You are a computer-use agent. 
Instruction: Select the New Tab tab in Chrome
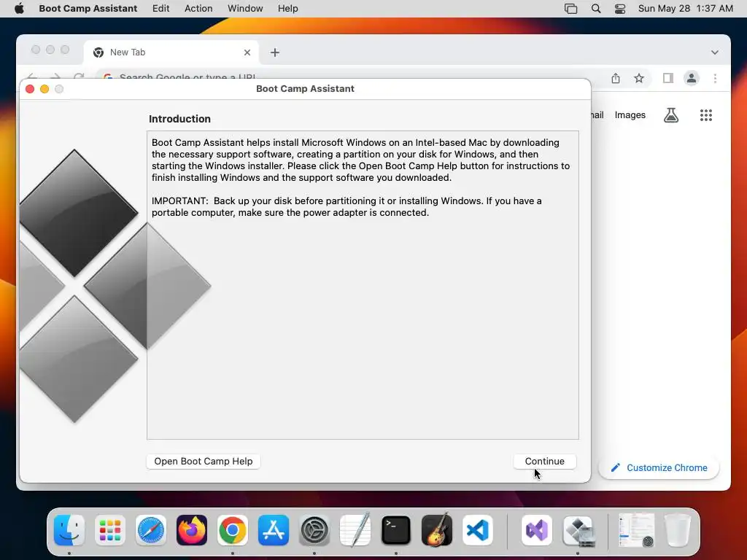[x=171, y=52]
